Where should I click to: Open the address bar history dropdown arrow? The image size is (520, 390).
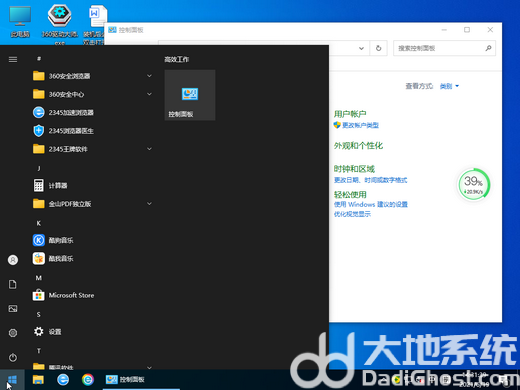click(x=361, y=48)
